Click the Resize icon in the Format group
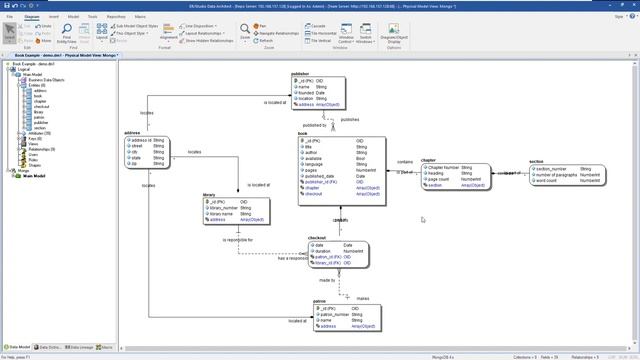The width and height of the screenshot is (640, 360). click(x=113, y=41)
